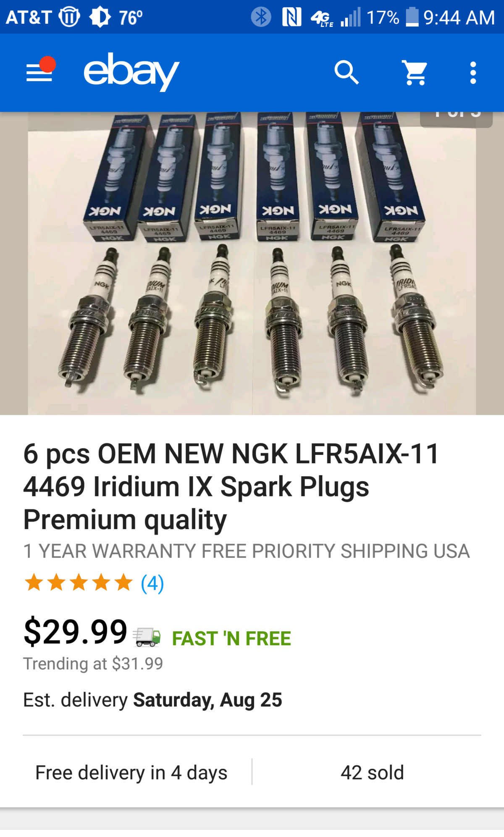Open the hamburger navigation menu
The image size is (504, 837).
pos(39,72)
